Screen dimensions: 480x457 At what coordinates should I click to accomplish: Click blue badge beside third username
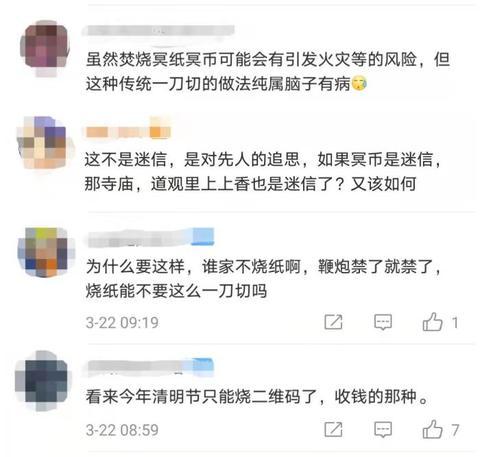coord(203,237)
